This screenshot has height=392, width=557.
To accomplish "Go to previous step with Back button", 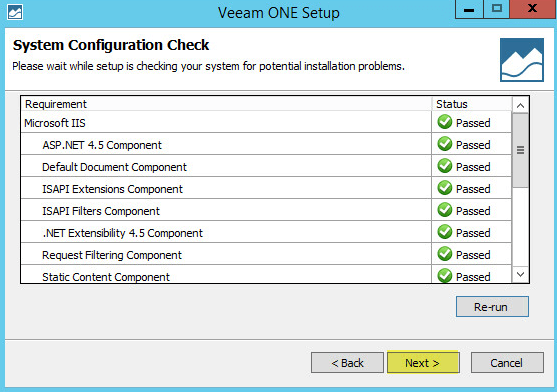I will coord(347,363).
